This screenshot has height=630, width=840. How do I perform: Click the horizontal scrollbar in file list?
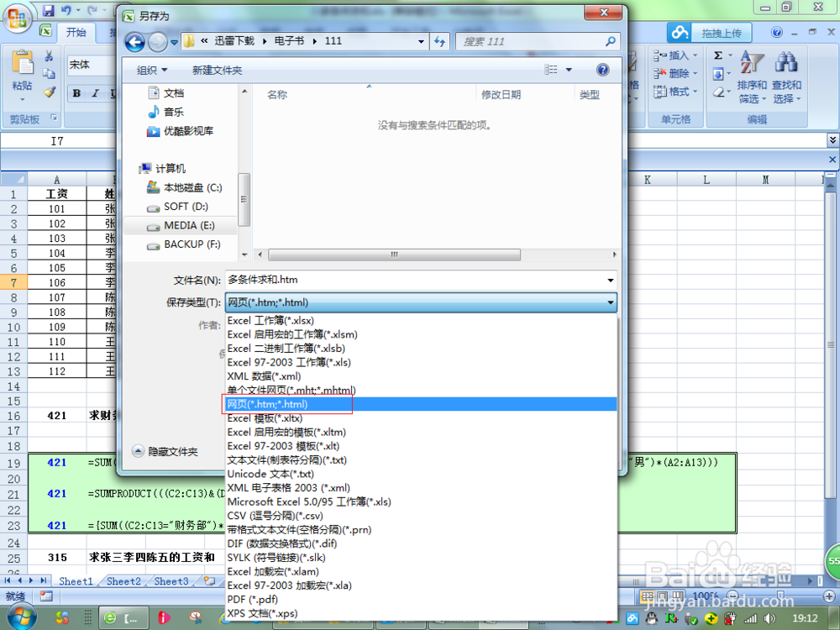[x=394, y=255]
